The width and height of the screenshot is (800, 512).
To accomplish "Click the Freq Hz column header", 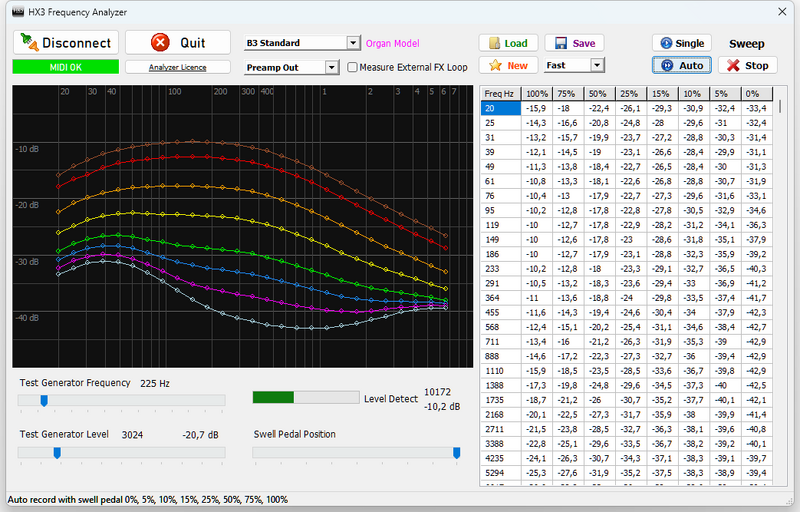I will coord(500,93).
